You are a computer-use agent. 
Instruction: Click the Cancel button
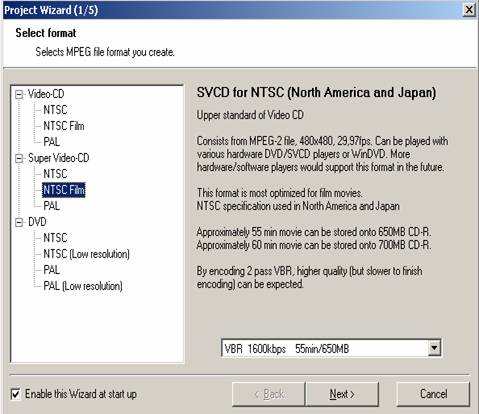click(433, 394)
